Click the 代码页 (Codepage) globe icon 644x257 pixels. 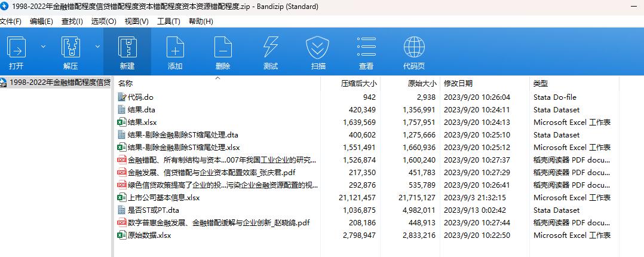tap(414, 47)
